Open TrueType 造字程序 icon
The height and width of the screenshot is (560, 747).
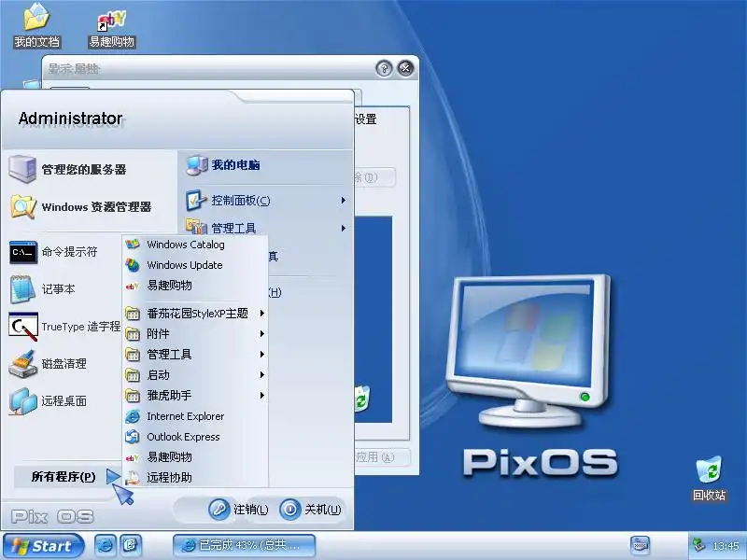[22, 326]
